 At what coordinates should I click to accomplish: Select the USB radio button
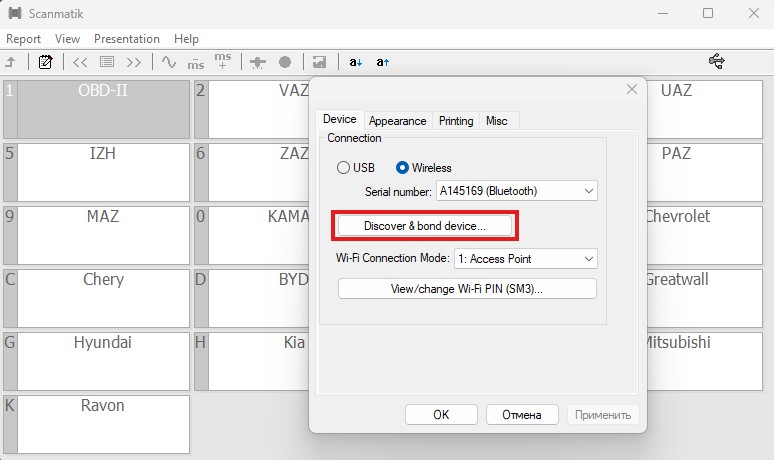point(343,168)
